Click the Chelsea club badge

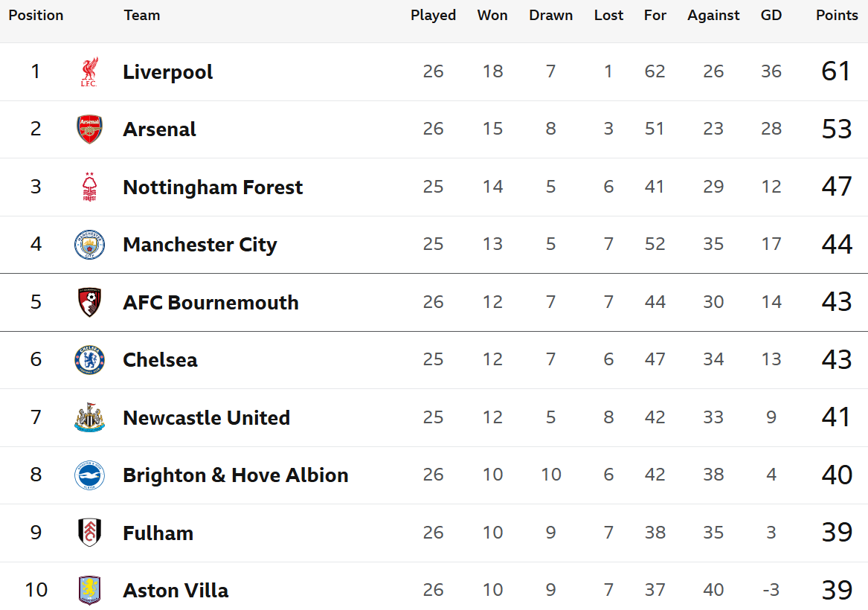89,360
